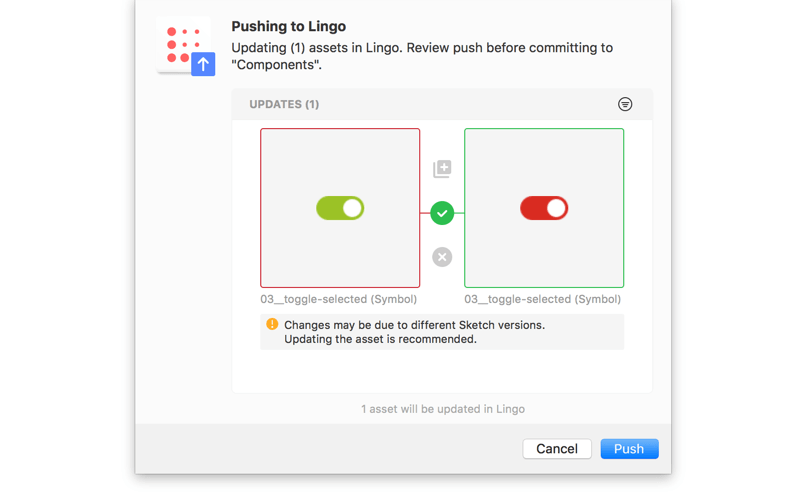The height and width of the screenshot is (496, 808).
Task: Reject the update with gray X icon
Action: 442,257
